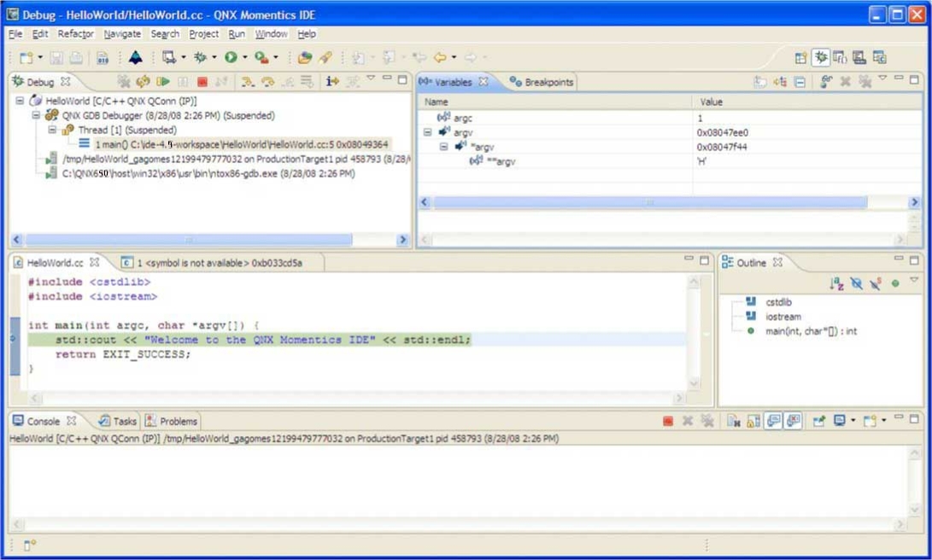This screenshot has height=560, width=932.
Task: Click the Clear Console icon
Action: (x=732, y=421)
